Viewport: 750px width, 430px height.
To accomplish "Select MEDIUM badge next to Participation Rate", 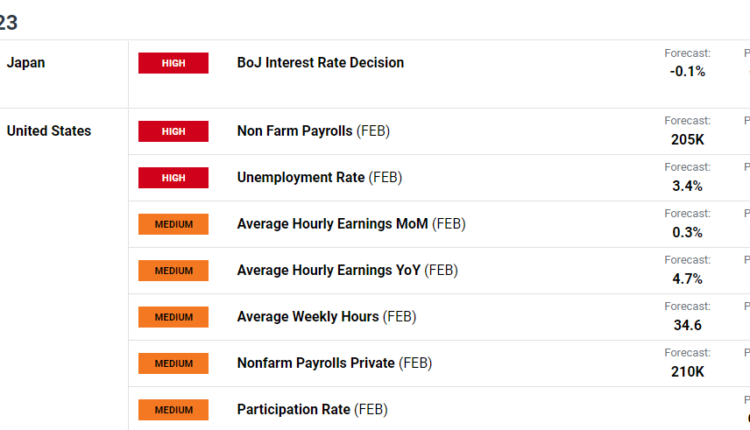I will point(173,410).
